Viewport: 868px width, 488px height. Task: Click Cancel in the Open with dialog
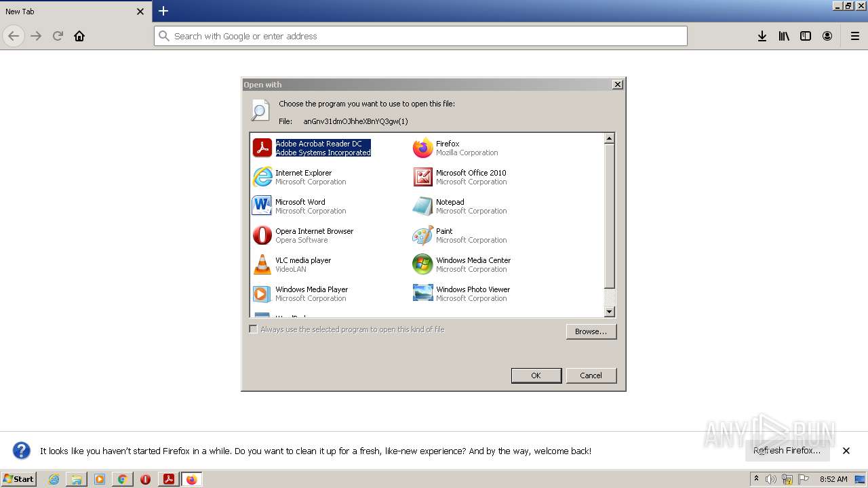pyautogui.click(x=591, y=375)
